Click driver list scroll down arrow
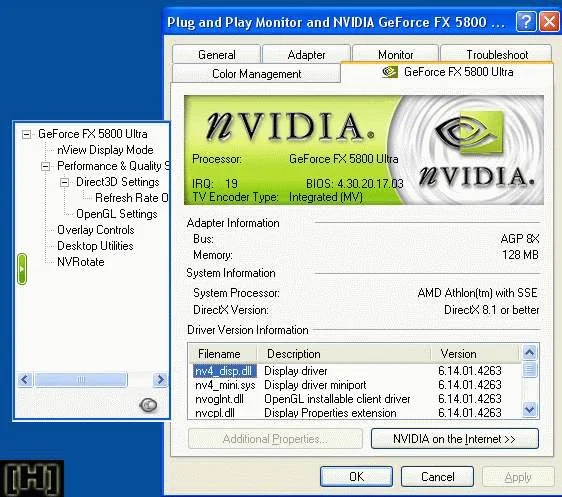Screen dimensions: 562x497 coord(530,409)
